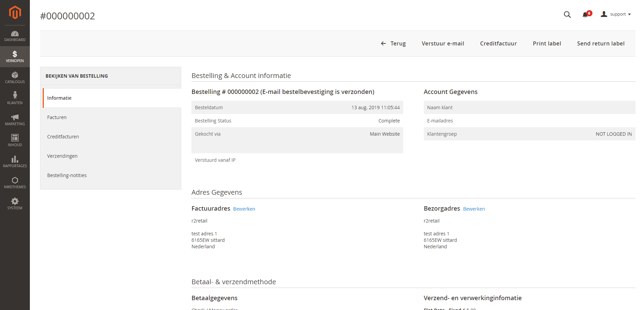The image size is (644, 310).
Task: Click the Account Gegevens heading
Action: (x=450, y=92)
